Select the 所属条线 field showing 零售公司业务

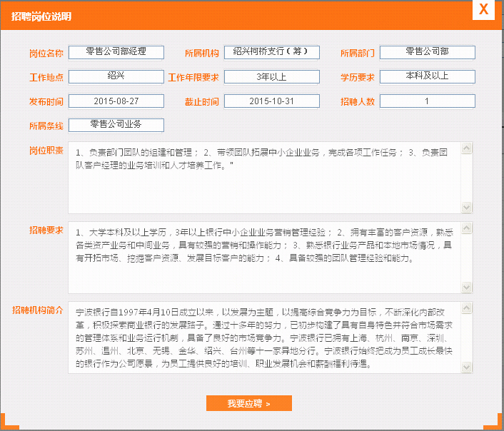coord(116,125)
